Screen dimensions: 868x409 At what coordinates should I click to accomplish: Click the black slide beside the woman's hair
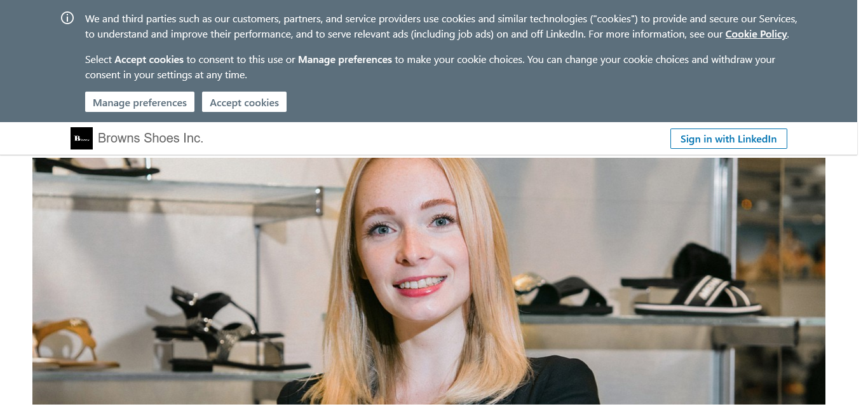562,294
